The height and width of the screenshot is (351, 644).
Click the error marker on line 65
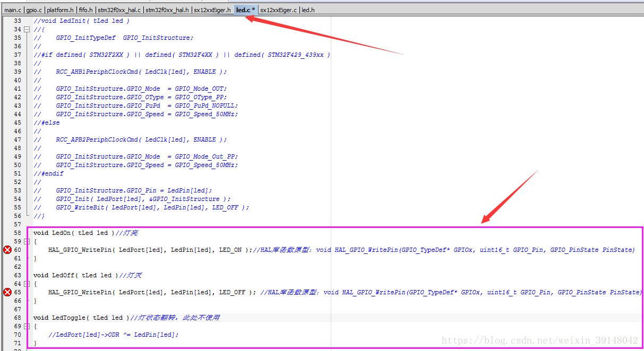point(7,292)
